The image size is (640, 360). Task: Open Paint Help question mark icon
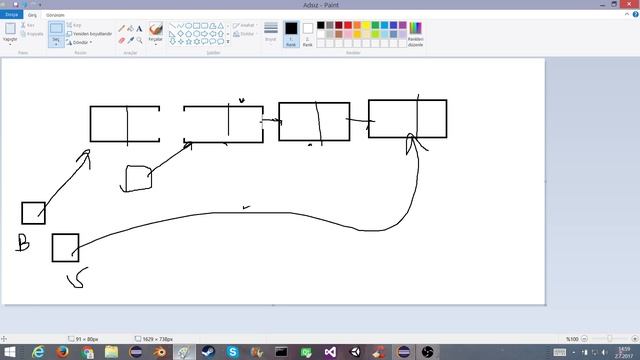tap(636, 14)
